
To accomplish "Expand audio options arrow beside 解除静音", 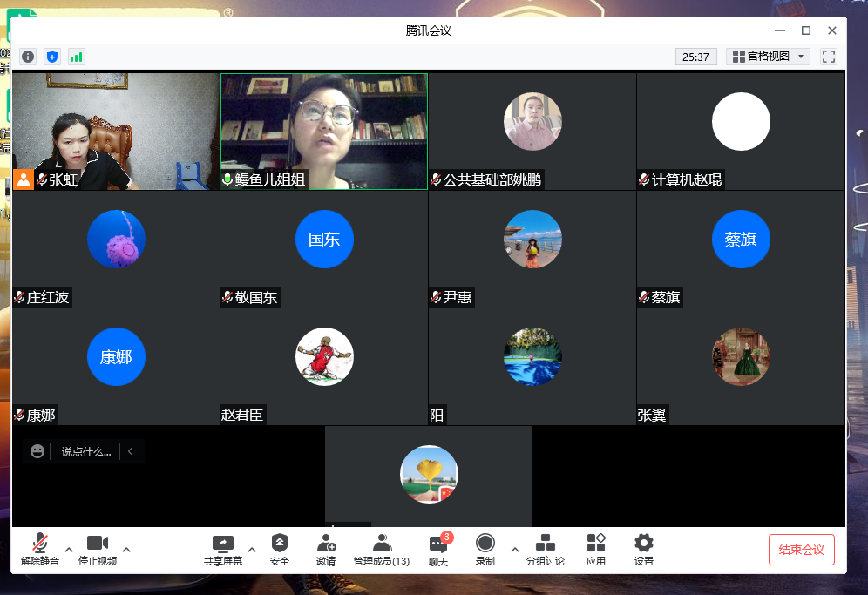I will [x=69, y=550].
